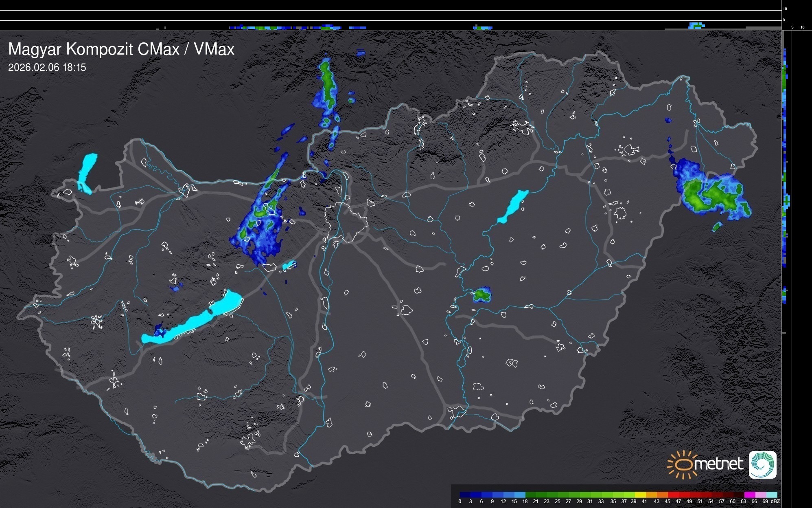Click the dBZ unit label in legend
Viewport: 812px width, 508px height.
pyautogui.click(x=775, y=501)
